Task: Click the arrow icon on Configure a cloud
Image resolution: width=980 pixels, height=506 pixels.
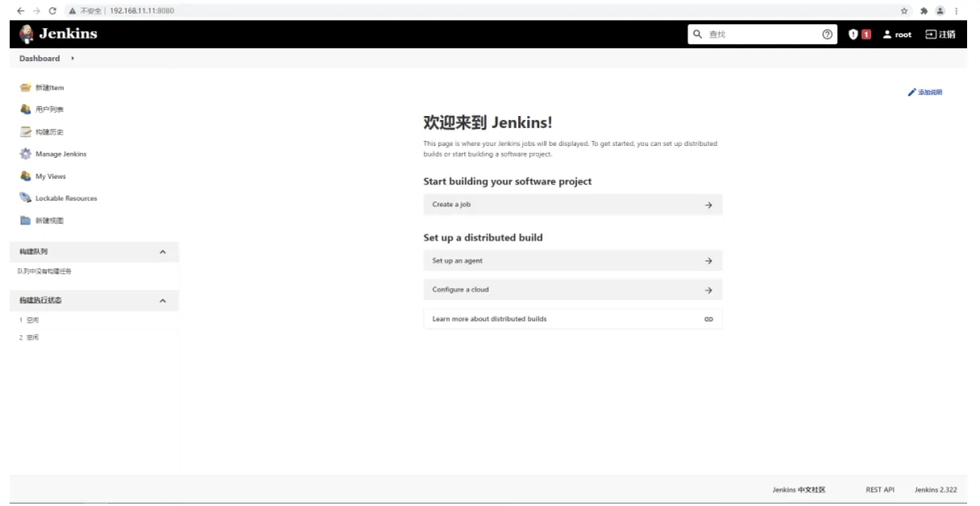Action: (x=708, y=290)
